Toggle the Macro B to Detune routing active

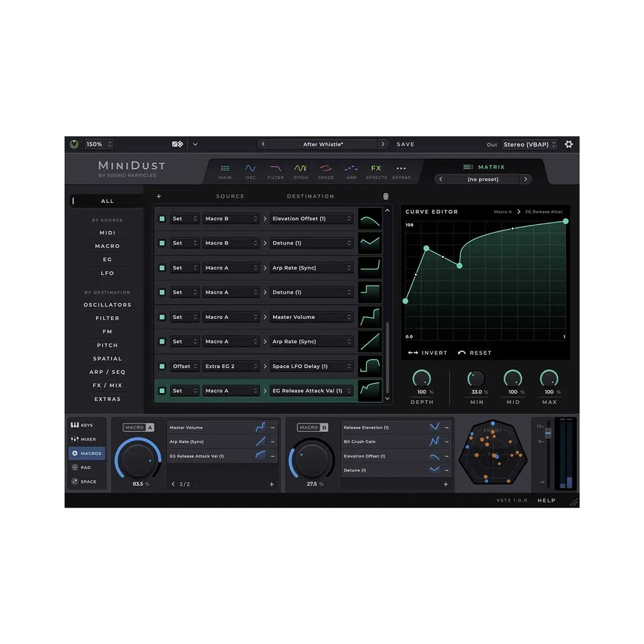pyautogui.click(x=162, y=243)
